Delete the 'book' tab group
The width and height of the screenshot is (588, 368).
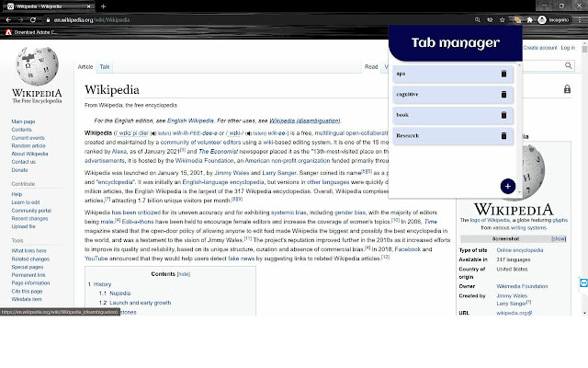pos(503,115)
